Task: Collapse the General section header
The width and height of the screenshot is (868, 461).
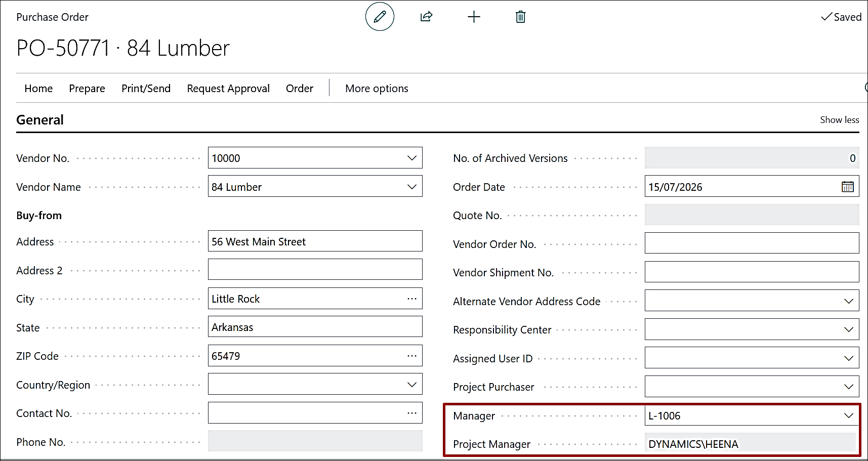Action: (40, 120)
